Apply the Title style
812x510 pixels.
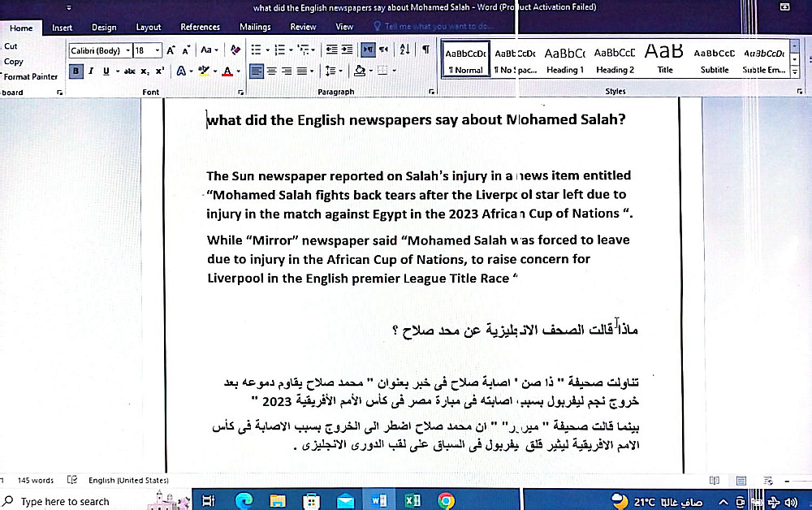point(664,60)
